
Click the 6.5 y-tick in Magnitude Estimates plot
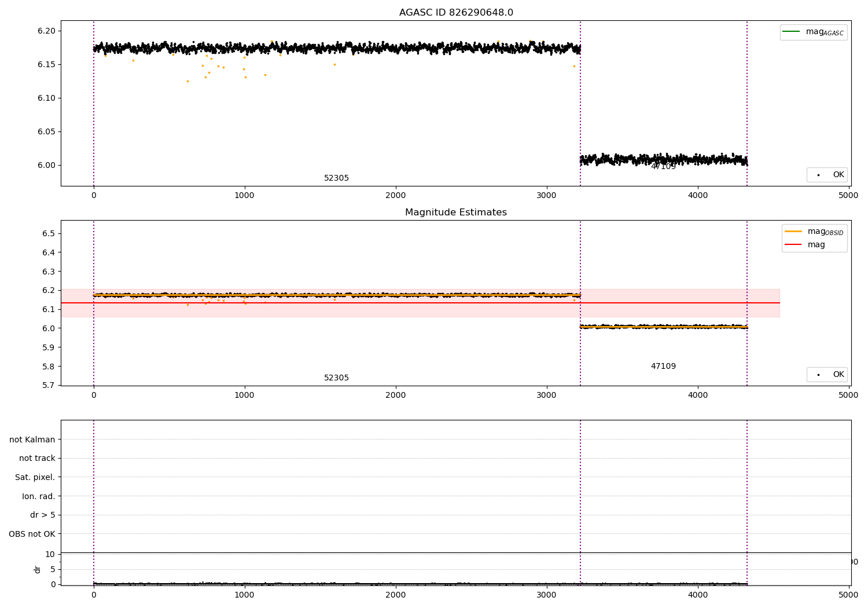(49, 233)
